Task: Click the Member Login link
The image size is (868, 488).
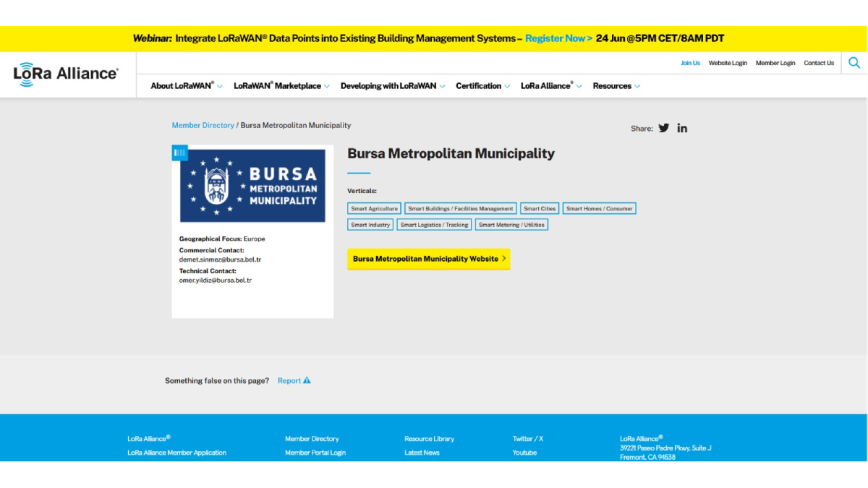Action: pyautogui.click(x=775, y=63)
